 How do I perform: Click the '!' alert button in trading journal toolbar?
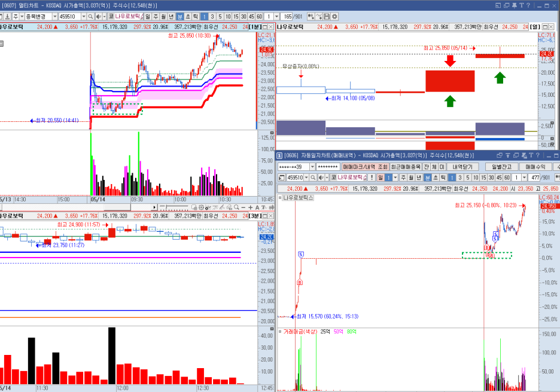[372, 177]
